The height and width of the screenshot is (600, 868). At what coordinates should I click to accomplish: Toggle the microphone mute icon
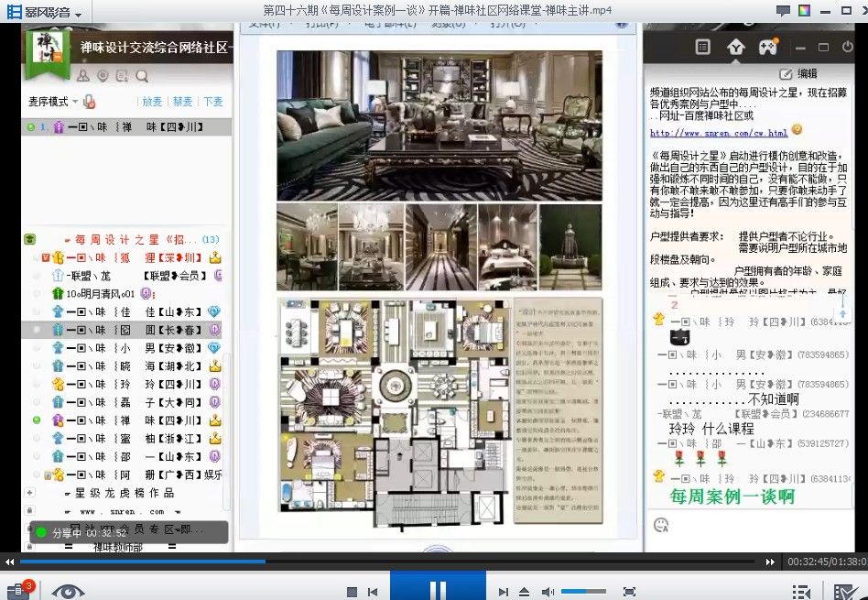(x=89, y=102)
